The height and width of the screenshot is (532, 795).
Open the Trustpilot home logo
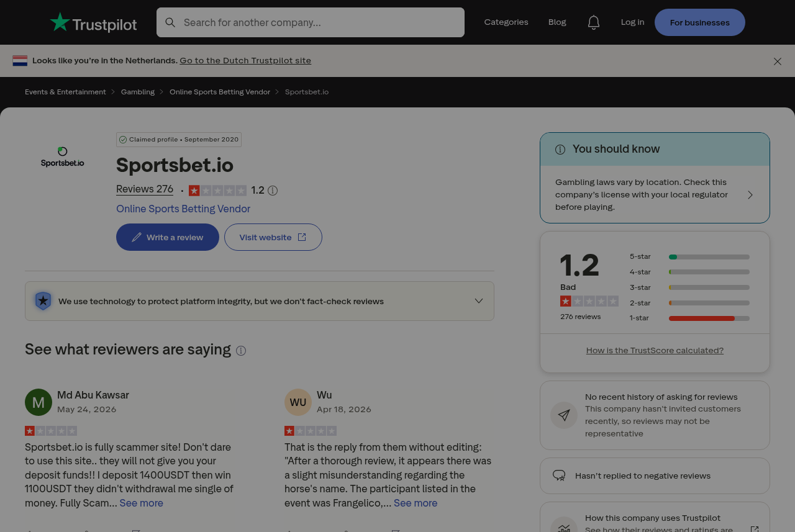pyautogui.click(x=93, y=22)
